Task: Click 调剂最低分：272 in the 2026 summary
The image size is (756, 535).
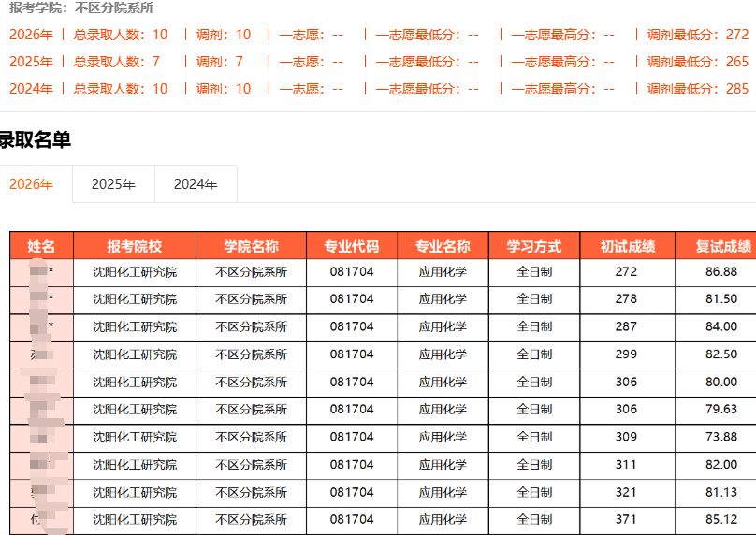Action: 698,35
